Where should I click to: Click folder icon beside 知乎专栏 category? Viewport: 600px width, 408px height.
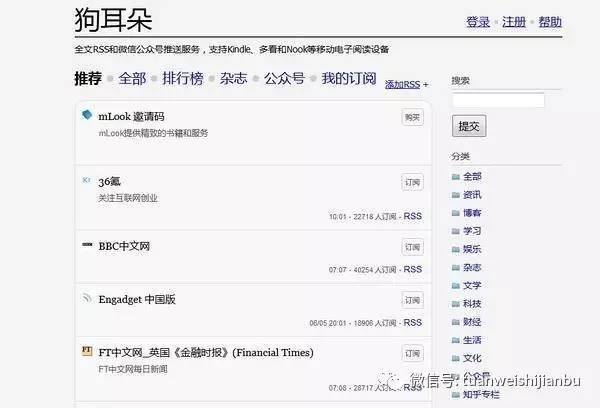[x=455, y=395]
